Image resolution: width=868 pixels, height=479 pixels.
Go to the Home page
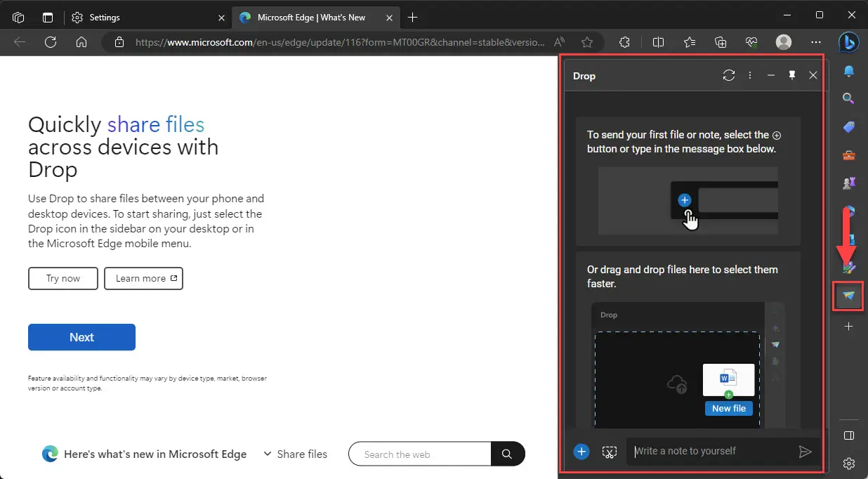(x=81, y=43)
